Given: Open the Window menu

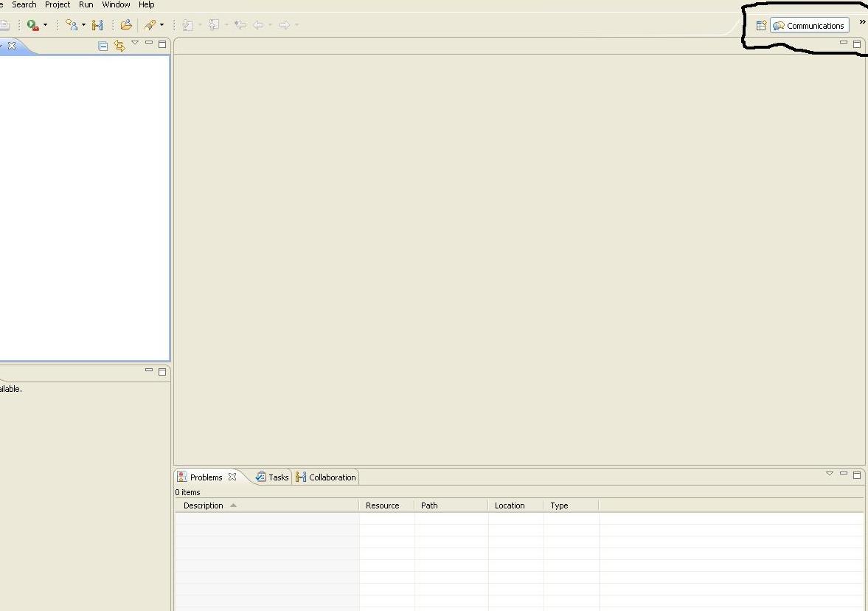Looking at the screenshot, I should (116, 4).
